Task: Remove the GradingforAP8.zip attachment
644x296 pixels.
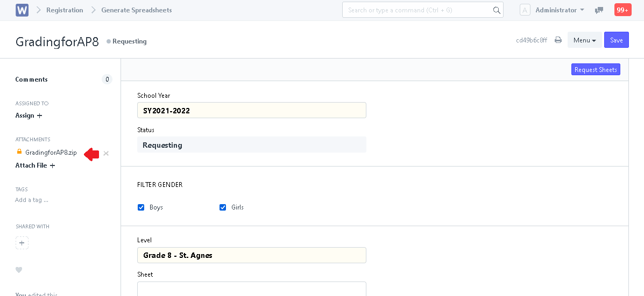Action: tap(106, 153)
